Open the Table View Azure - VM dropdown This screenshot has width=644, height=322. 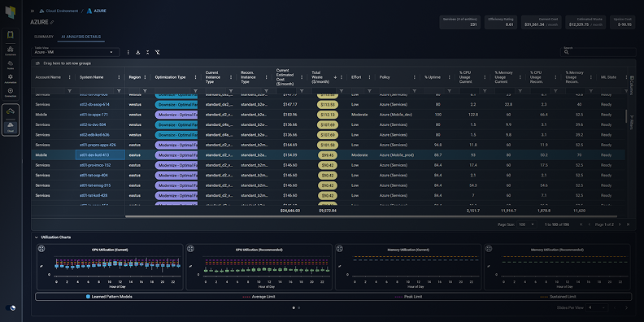click(x=75, y=52)
